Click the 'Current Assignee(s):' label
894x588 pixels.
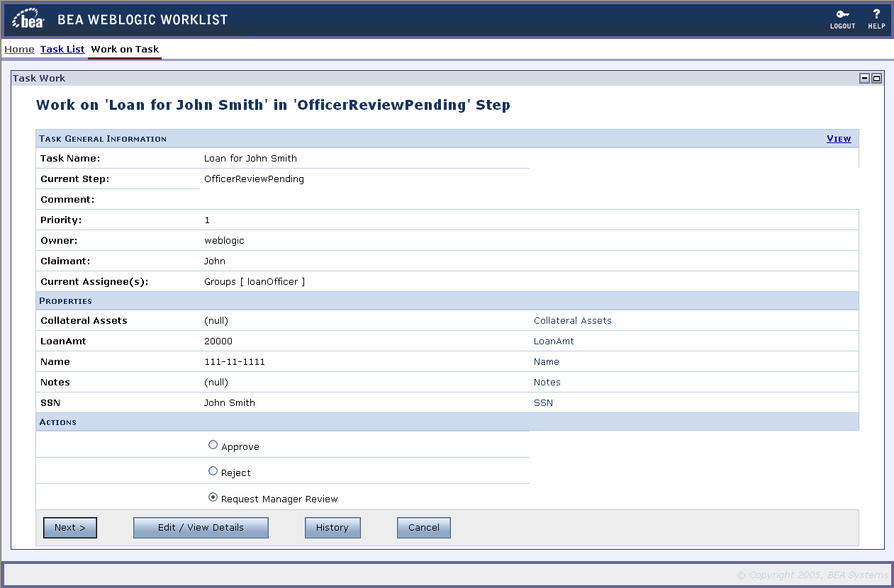(94, 281)
